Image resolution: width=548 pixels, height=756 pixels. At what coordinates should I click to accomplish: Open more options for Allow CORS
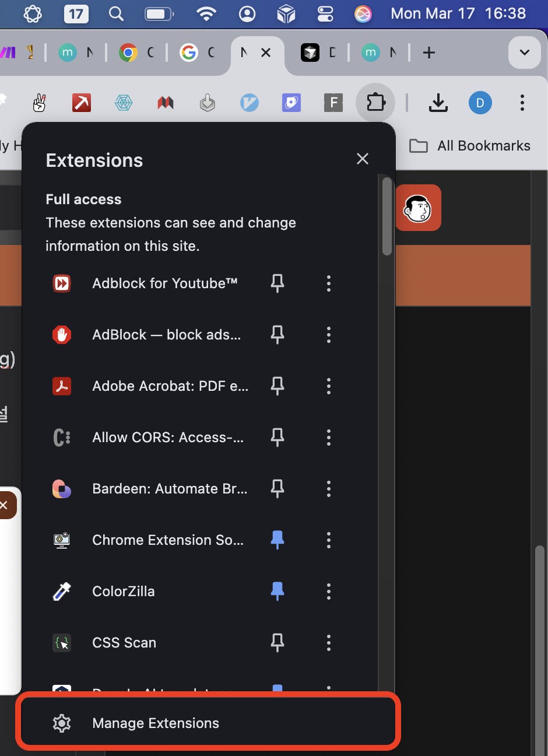[x=329, y=437]
